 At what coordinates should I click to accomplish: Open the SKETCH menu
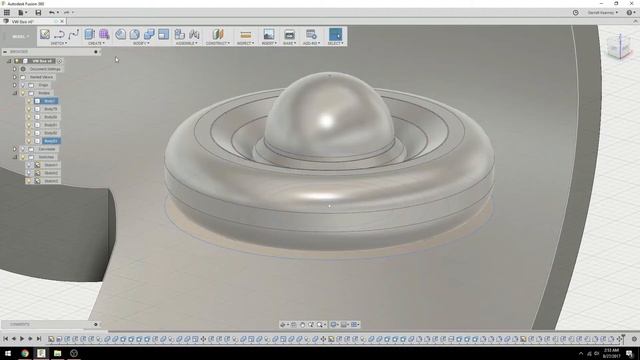click(x=59, y=43)
